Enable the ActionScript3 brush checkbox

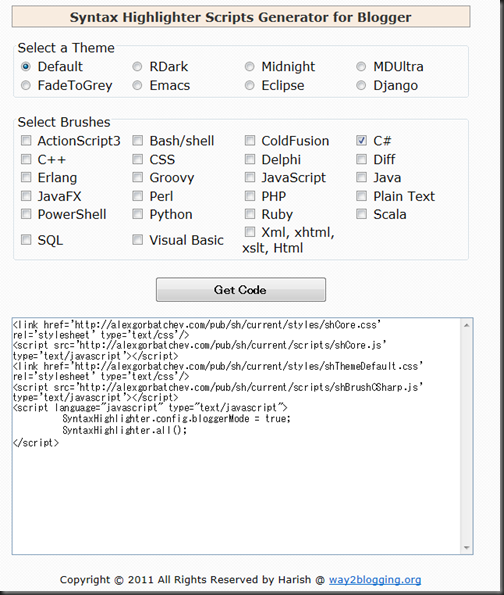(26, 141)
